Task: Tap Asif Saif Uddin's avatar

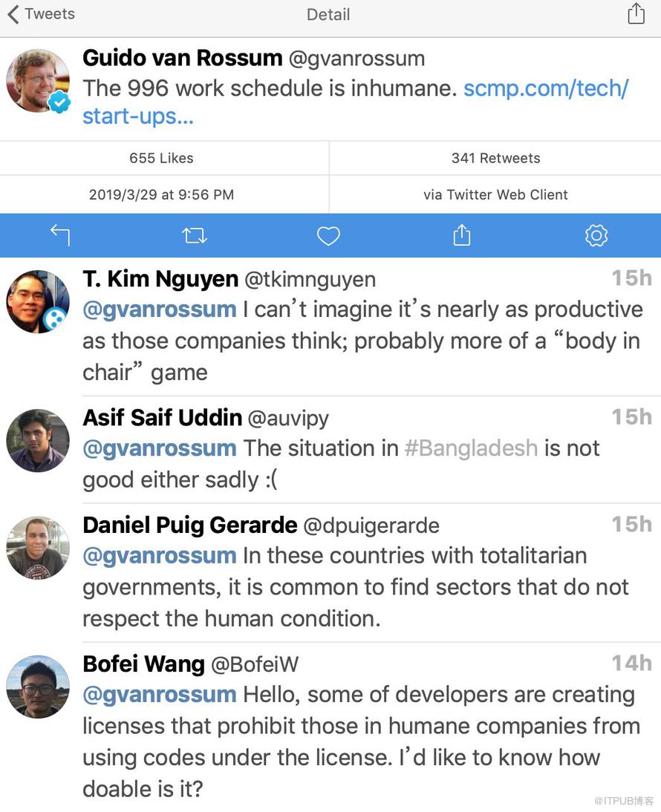Action: point(38,440)
